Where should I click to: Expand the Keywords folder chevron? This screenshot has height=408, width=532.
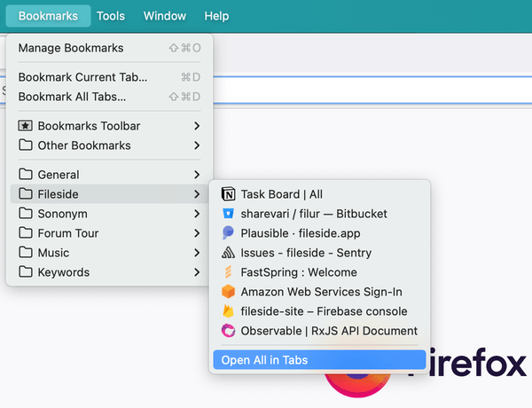pyautogui.click(x=197, y=272)
